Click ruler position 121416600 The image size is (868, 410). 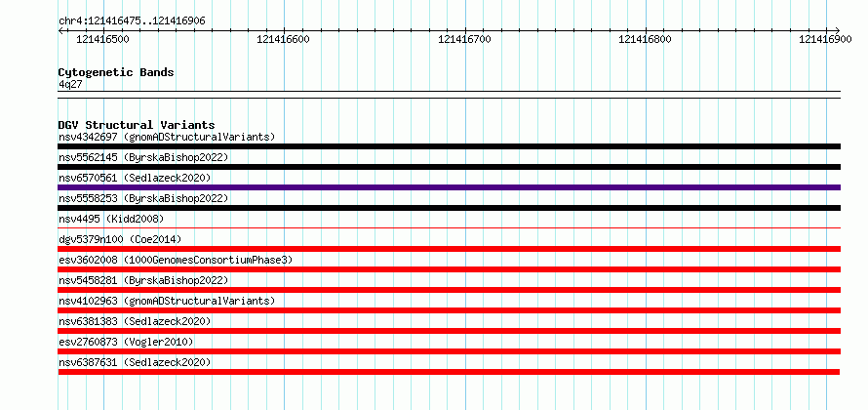coord(284,39)
